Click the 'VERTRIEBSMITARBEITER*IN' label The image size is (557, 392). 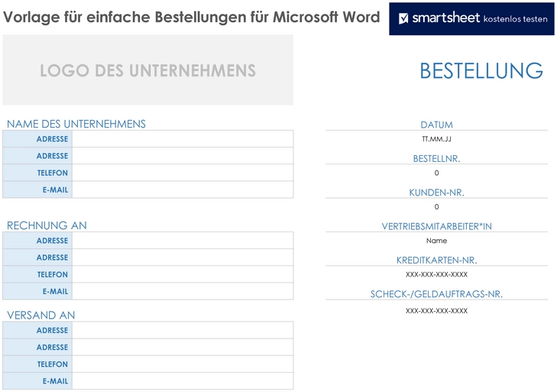(436, 226)
